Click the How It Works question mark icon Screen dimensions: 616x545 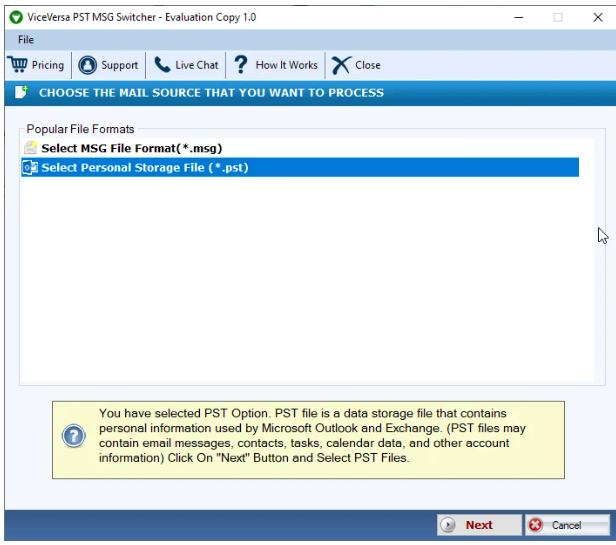[x=241, y=65]
